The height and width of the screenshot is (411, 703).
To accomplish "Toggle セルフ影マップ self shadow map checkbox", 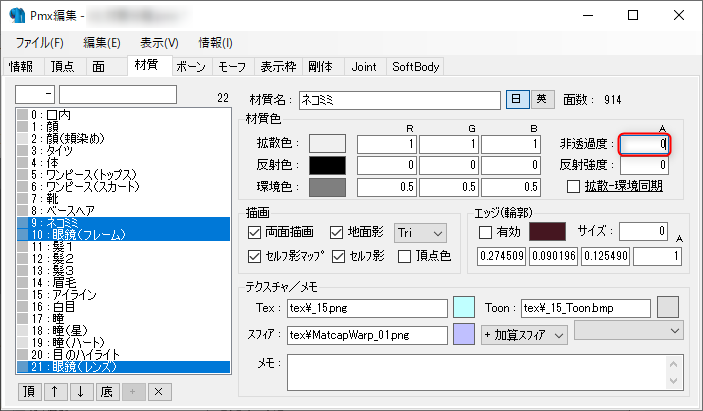I will coord(254,256).
